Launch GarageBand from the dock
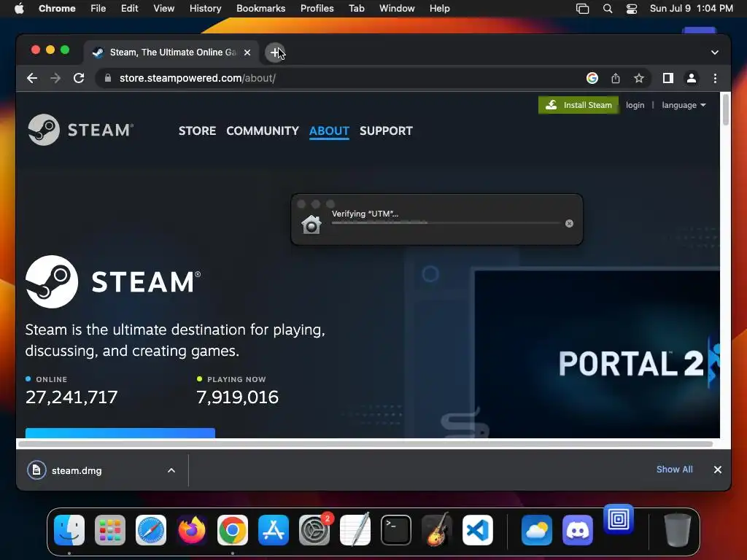Screen dimensions: 747x560 437,530
